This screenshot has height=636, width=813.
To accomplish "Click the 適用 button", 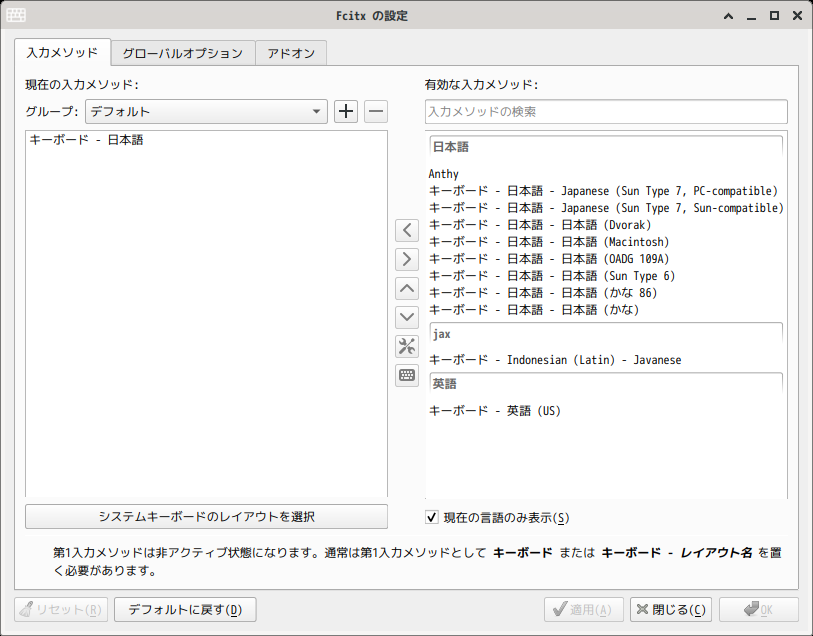I will coord(585,610).
